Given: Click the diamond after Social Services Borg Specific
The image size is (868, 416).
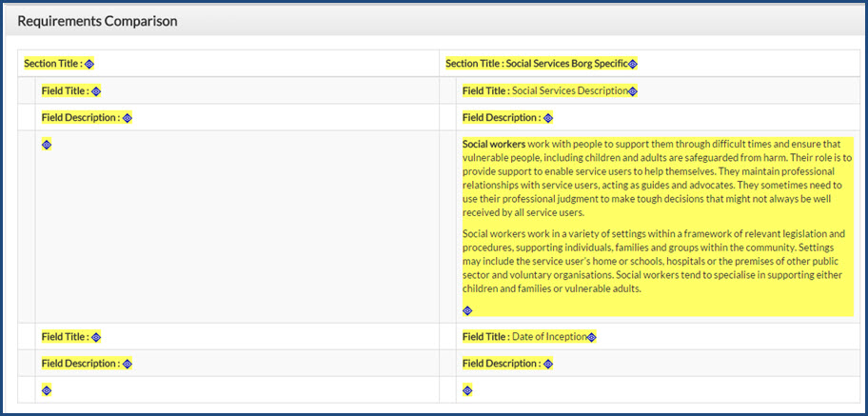Looking at the screenshot, I should pyautogui.click(x=633, y=64).
